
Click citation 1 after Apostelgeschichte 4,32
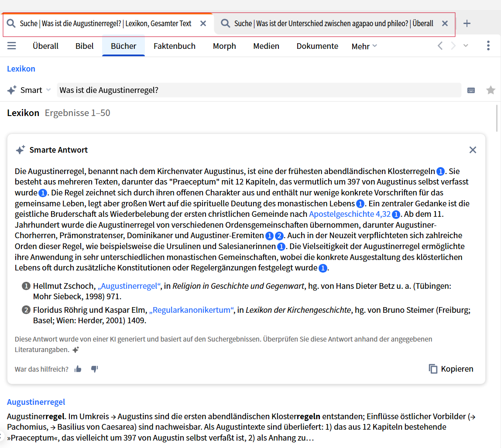(x=396, y=214)
